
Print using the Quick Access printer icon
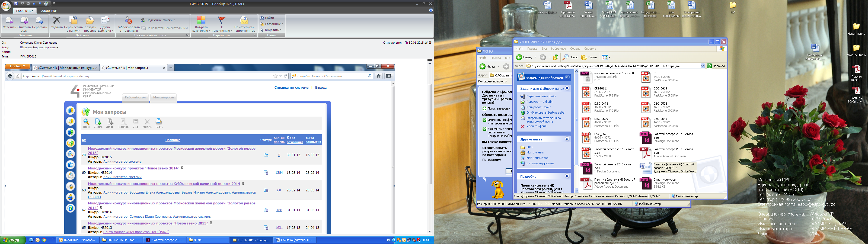[x=46, y=3]
